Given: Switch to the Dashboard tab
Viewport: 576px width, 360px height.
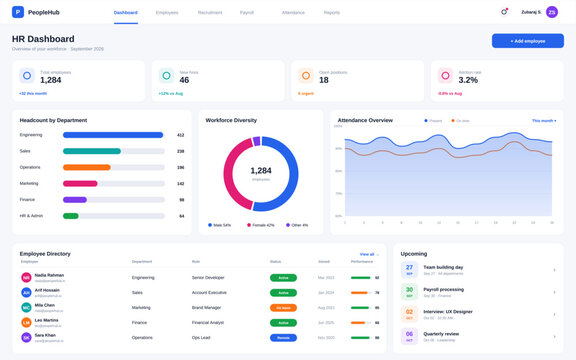Looking at the screenshot, I should [x=126, y=12].
